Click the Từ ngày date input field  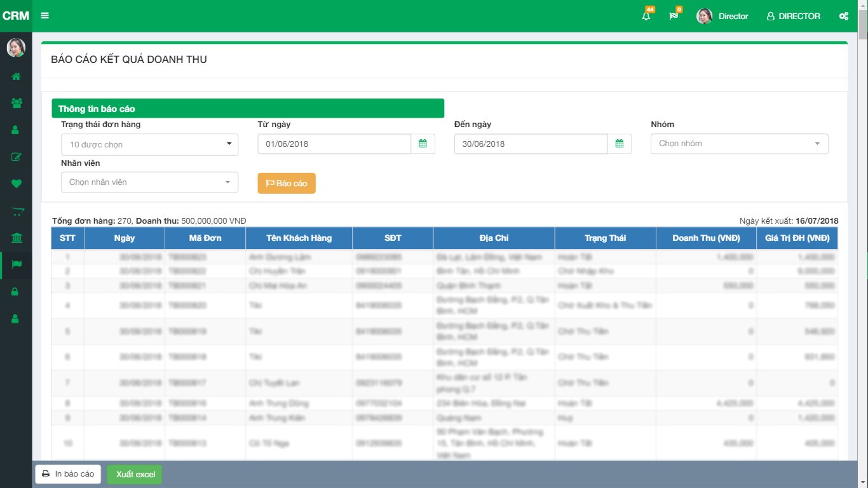(x=334, y=144)
